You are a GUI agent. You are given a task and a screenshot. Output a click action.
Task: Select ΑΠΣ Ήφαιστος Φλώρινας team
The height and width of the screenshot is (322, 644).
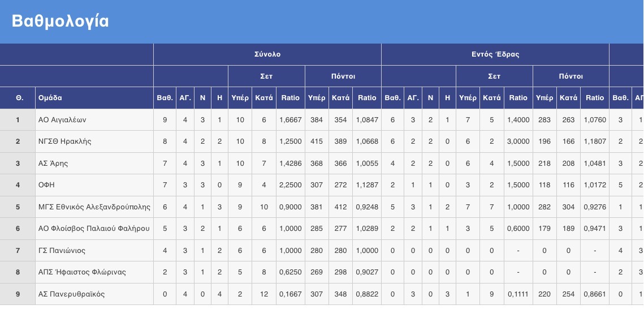[82, 272]
